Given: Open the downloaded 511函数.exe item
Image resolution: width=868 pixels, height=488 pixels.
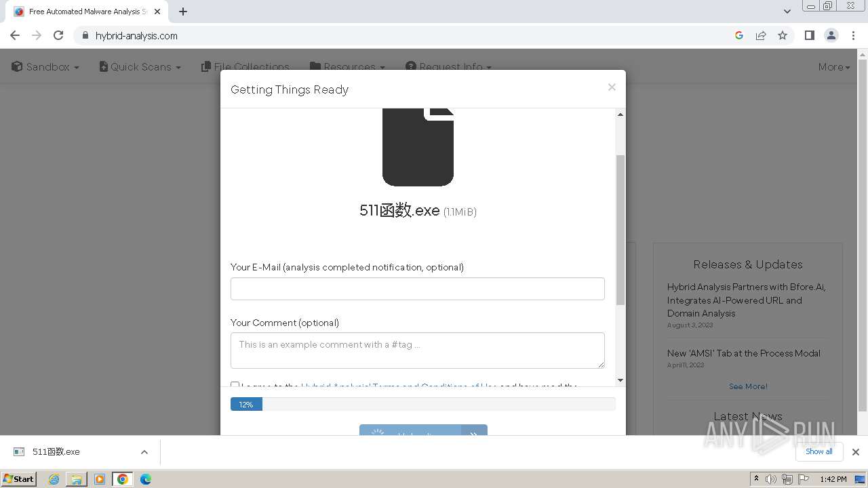Looking at the screenshot, I should click(x=56, y=451).
